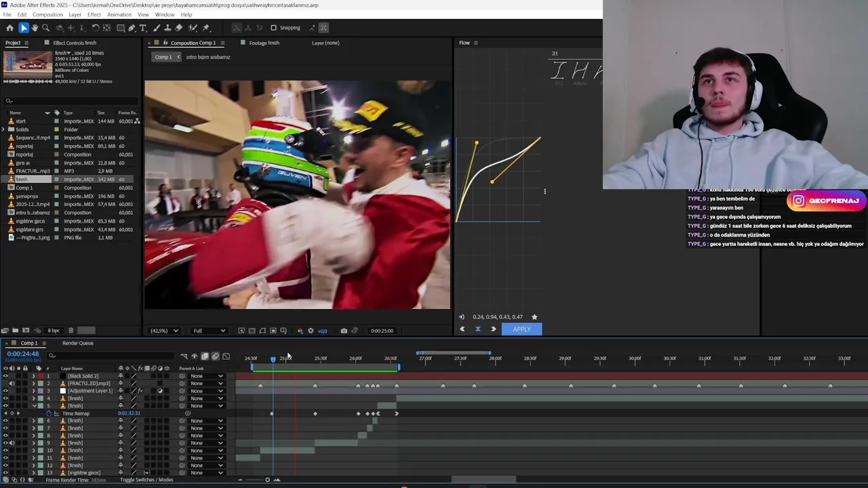The height and width of the screenshot is (488, 868).
Task: Select the Type tool
Action: (143, 28)
